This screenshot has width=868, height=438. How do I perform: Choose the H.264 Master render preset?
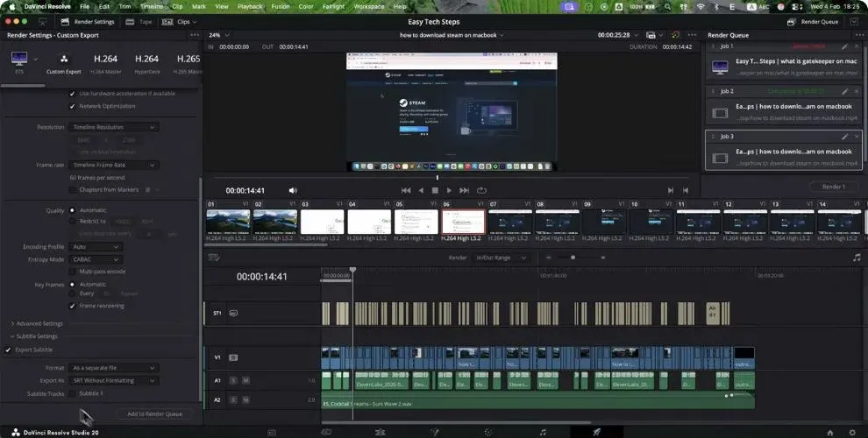(x=105, y=64)
